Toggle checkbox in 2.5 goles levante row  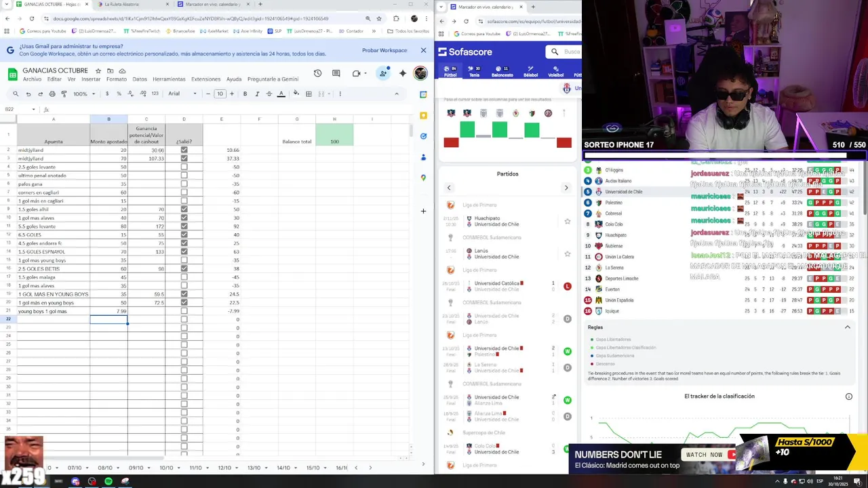coord(184,167)
